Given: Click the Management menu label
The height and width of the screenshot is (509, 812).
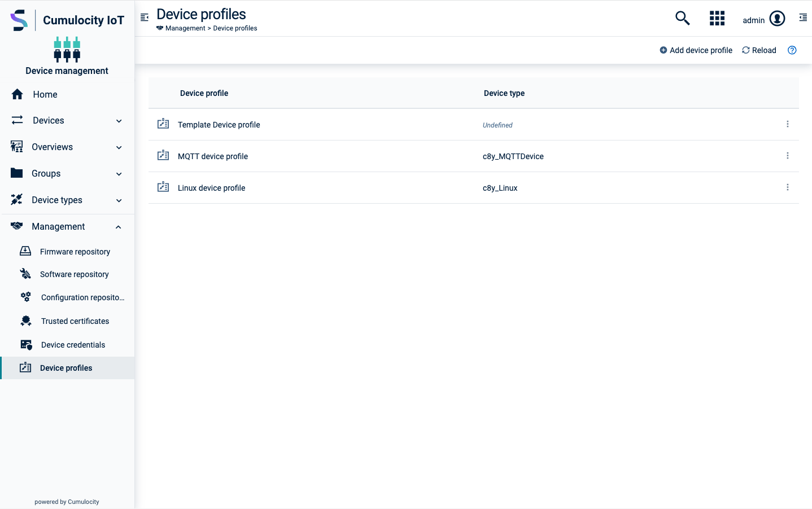Looking at the screenshot, I should [58, 226].
